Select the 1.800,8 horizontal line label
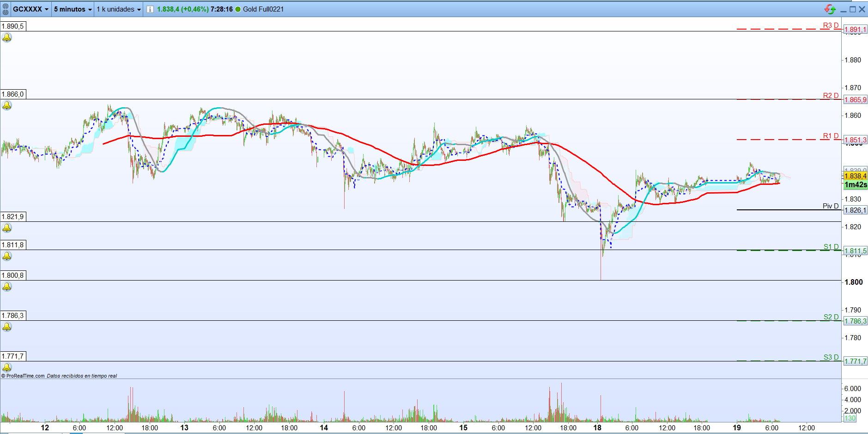The height and width of the screenshot is (434, 868). tap(13, 275)
